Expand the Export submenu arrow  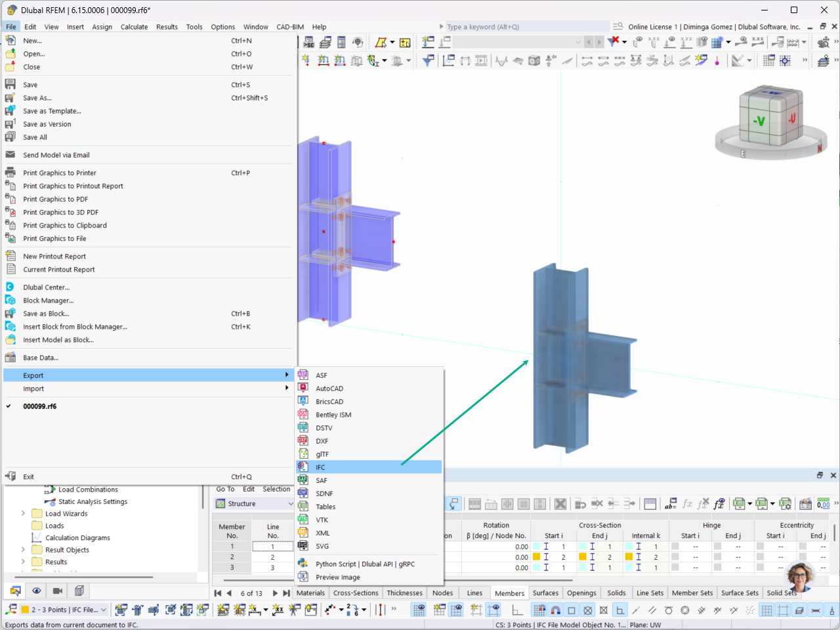[287, 375]
